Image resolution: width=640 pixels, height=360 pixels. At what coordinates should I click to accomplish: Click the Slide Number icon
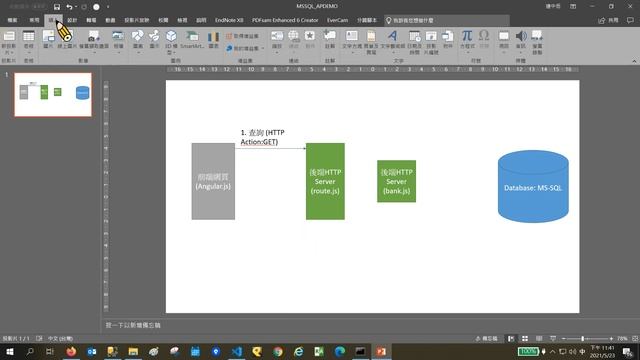click(431, 36)
